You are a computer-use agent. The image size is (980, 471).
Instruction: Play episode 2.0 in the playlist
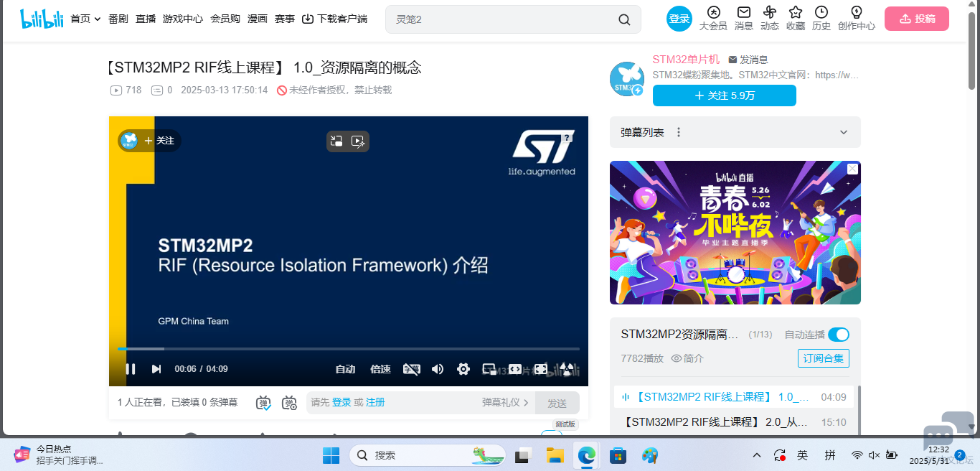[735, 422]
